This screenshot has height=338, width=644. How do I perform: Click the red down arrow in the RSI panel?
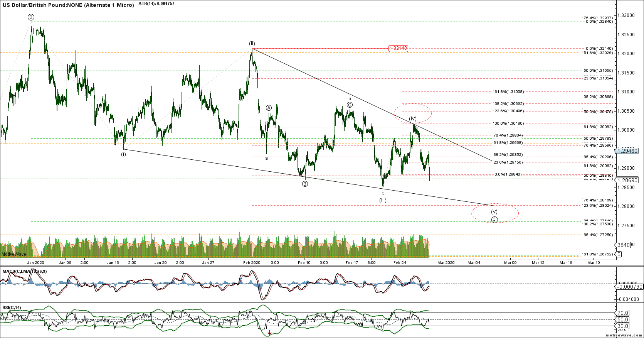point(269,333)
